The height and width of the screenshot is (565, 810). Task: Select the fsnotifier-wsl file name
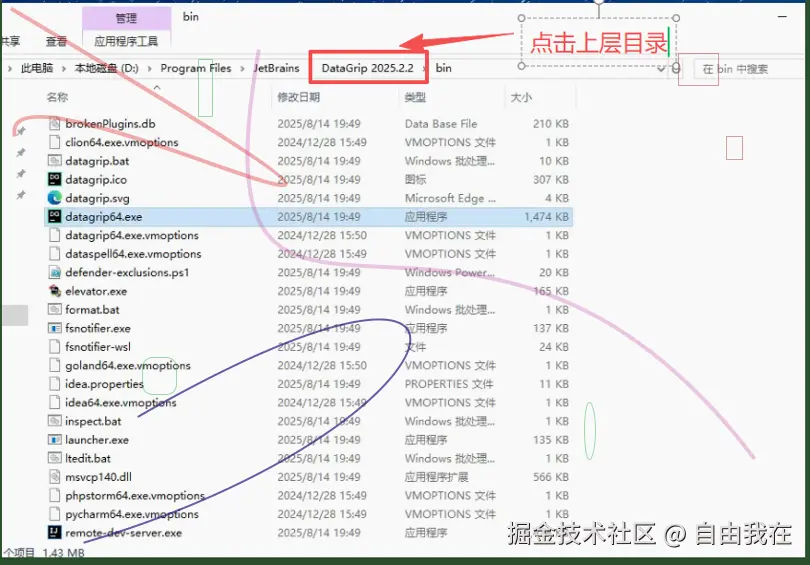(x=98, y=347)
